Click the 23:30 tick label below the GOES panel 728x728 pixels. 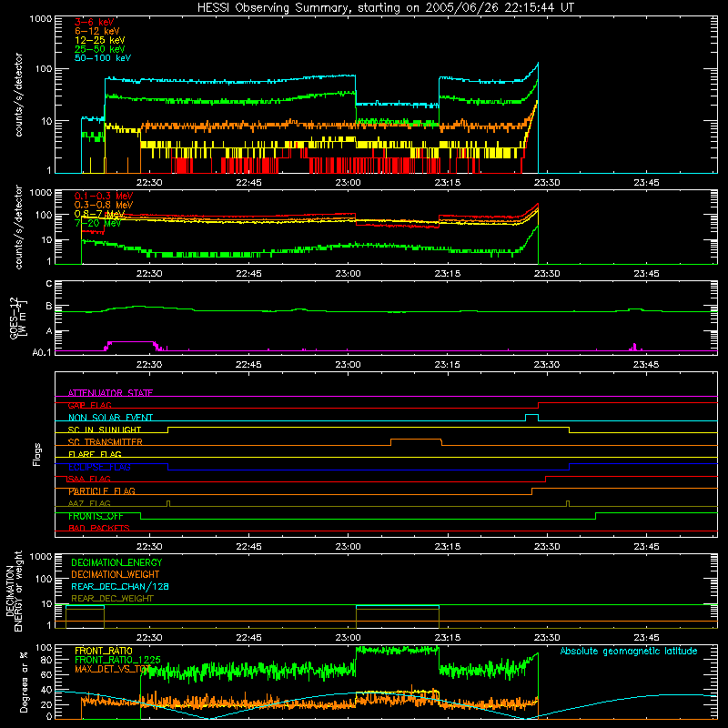[x=547, y=365]
